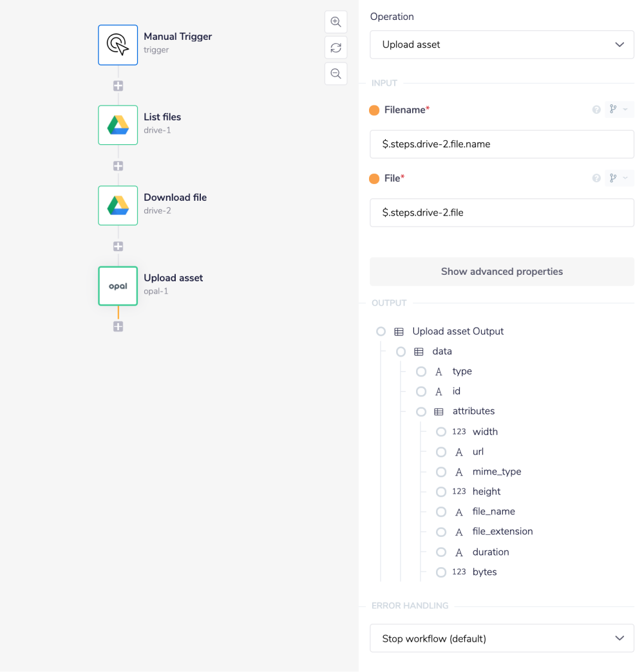Screen dimensions: 644x672
Task: Open the Operation dropdown showing Upload asset
Action: 502,44
